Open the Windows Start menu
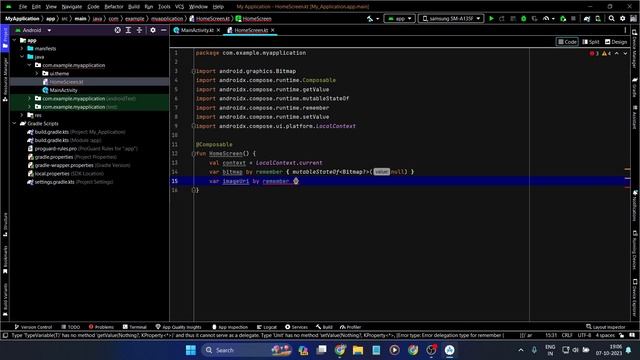Viewport: 640px width, 360px height. click(x=191, y=350)
